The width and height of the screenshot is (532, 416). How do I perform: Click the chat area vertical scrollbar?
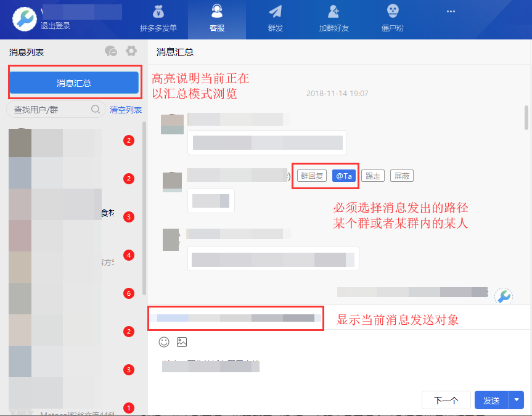pyautogui.click(x=526, y=117)
